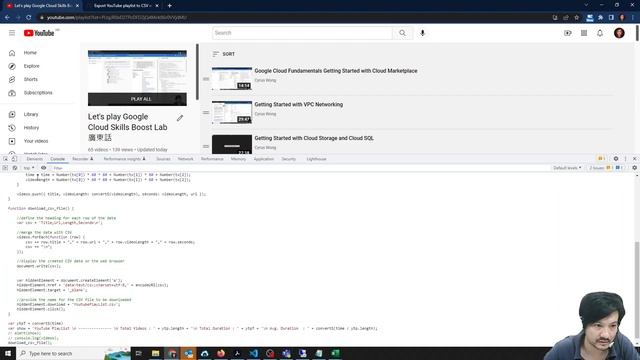
Task: Open the console settings gear
Action: (x=634, y=168)
